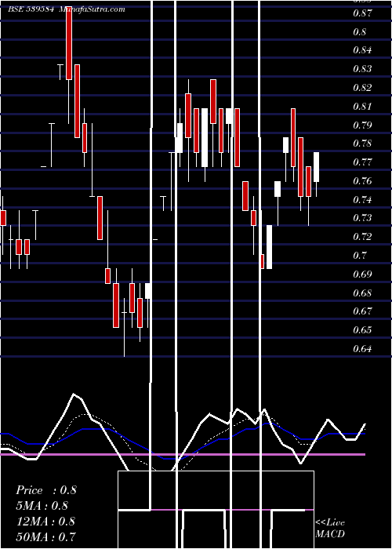Click the 0.69 price axis label

(x=362, y=274)
